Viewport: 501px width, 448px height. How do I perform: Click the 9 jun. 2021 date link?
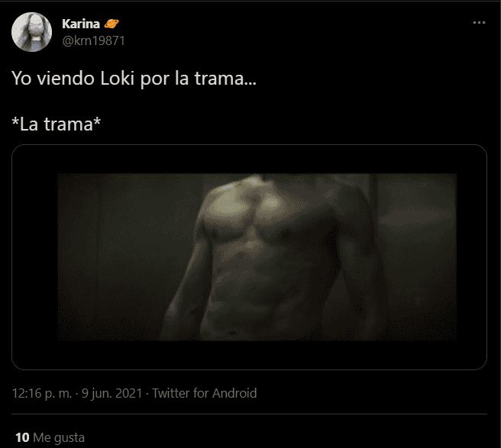point(112,393)
